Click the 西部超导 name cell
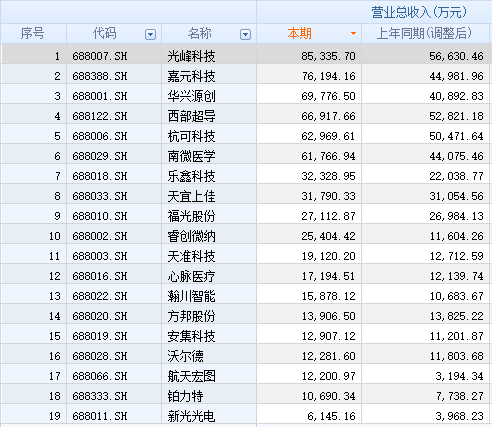 pos(191,116)
